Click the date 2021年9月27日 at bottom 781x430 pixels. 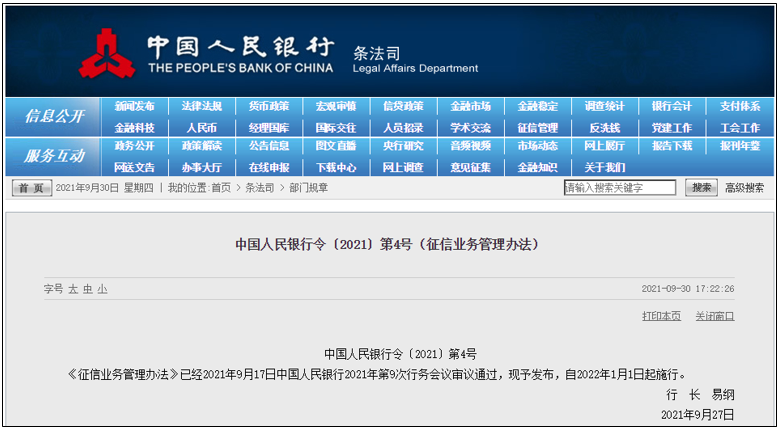698,415
